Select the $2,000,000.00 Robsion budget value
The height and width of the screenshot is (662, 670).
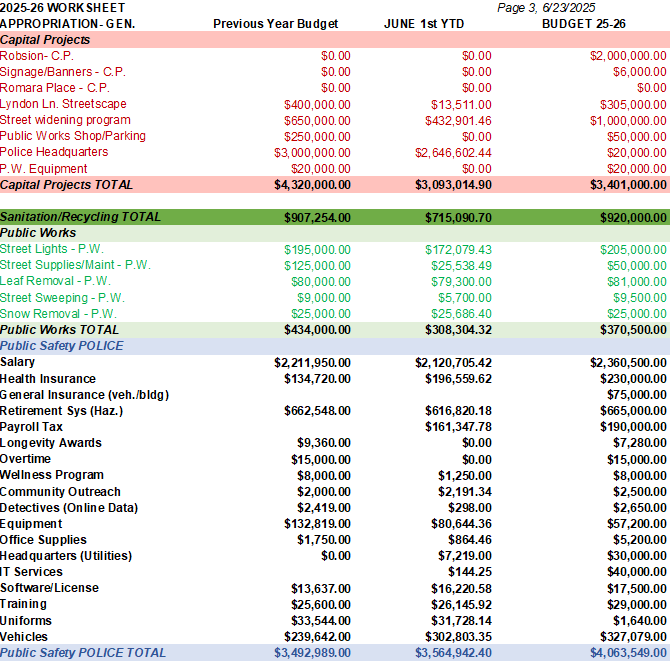pyautogui.click(x=628, y=56)
